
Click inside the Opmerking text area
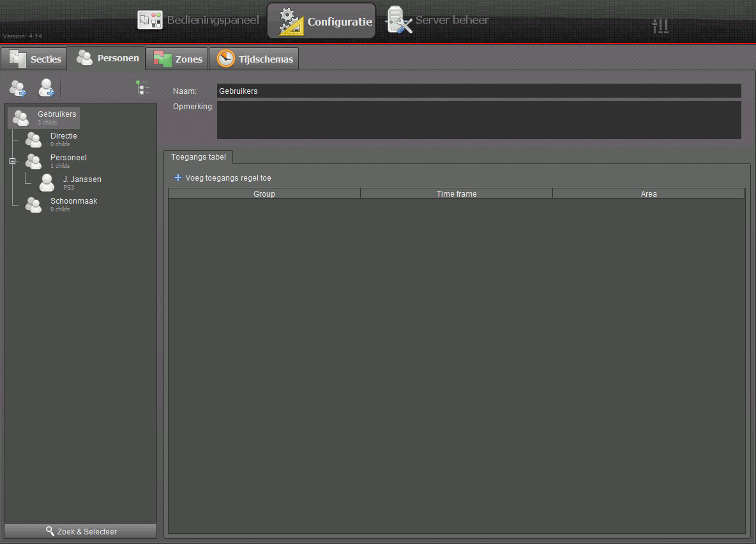(x=478, y=120)
